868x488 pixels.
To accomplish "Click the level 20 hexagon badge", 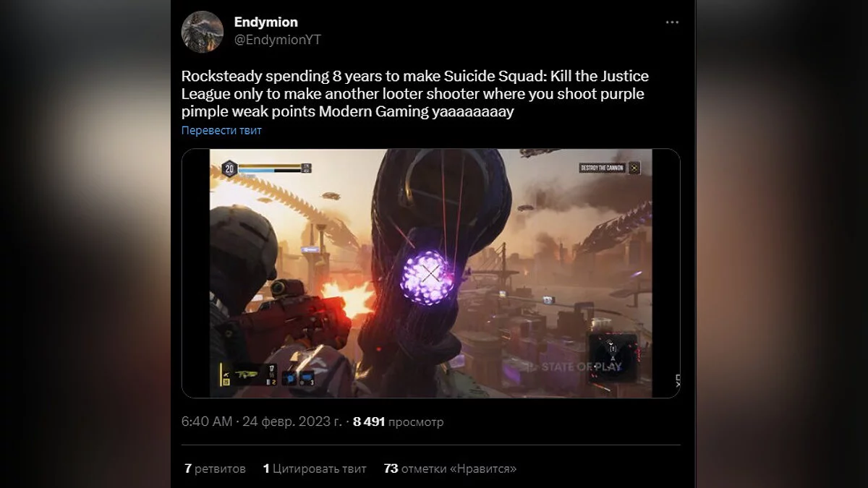I will coord(229,168).
